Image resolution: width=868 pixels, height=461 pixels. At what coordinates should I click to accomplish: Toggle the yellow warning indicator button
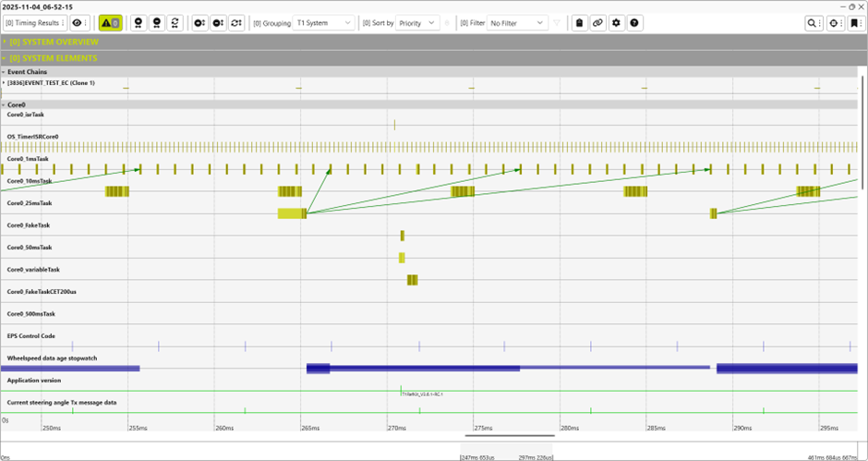(110, 22)
